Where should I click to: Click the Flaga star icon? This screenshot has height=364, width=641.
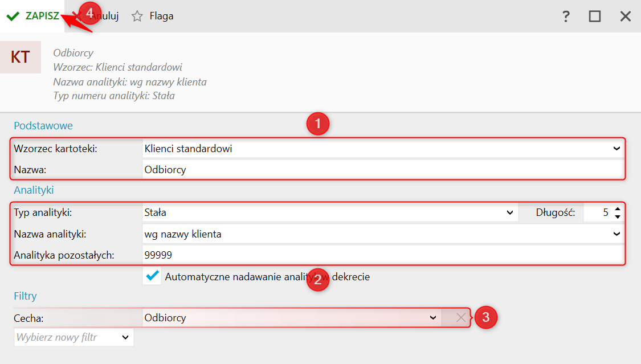click(x=137, y=17)
